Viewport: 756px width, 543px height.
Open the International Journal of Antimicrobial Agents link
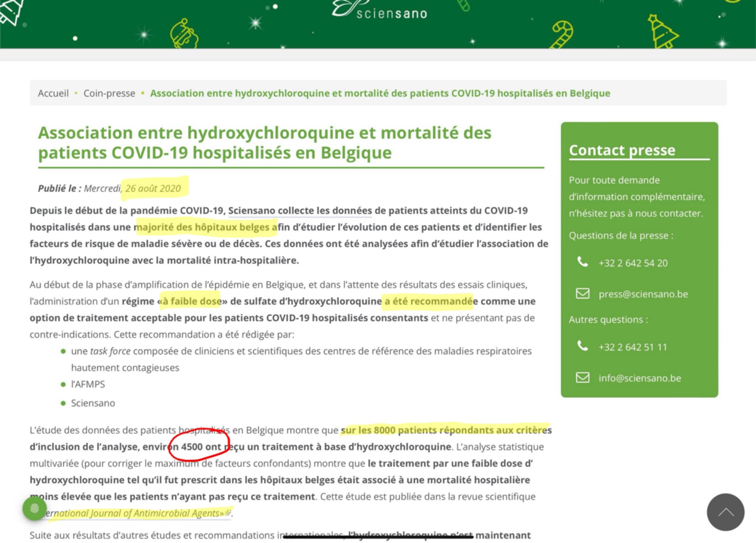click(x=134, y=513)
